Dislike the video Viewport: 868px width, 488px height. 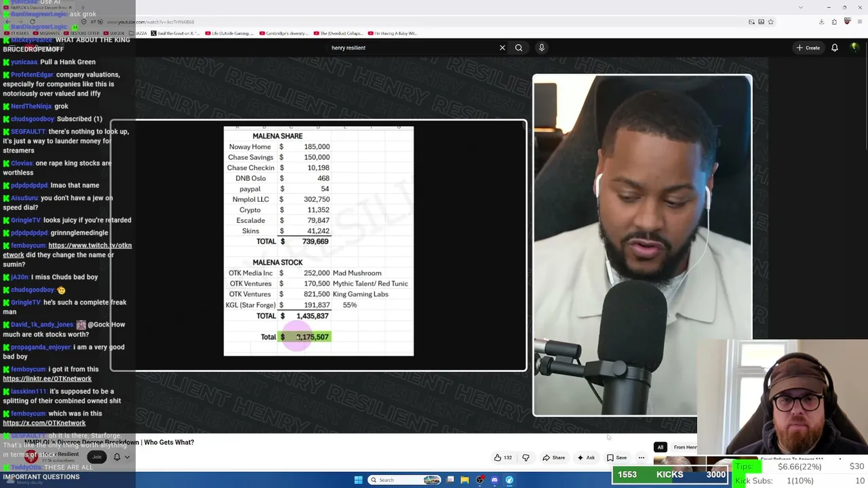click(526, 457)
